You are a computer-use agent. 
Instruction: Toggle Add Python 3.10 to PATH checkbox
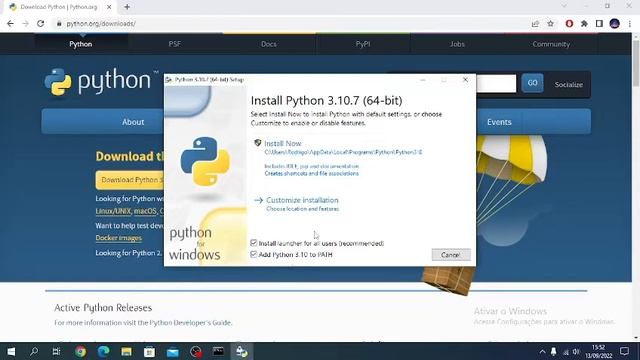[x=253, y=254]
